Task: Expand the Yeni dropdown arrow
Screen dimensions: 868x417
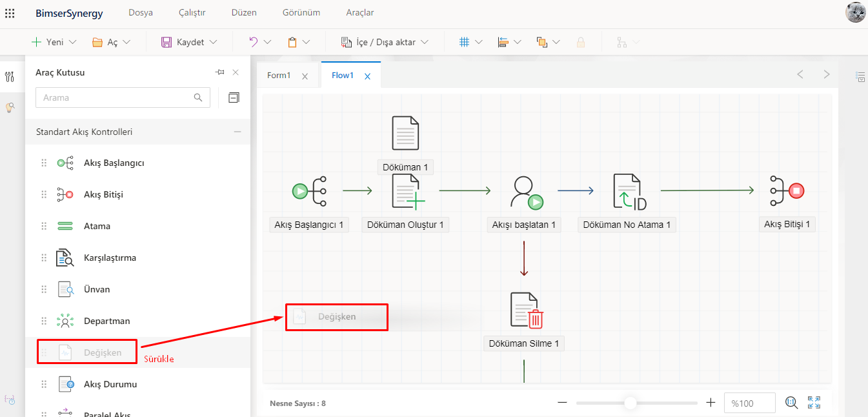Action: coord(72,42)
